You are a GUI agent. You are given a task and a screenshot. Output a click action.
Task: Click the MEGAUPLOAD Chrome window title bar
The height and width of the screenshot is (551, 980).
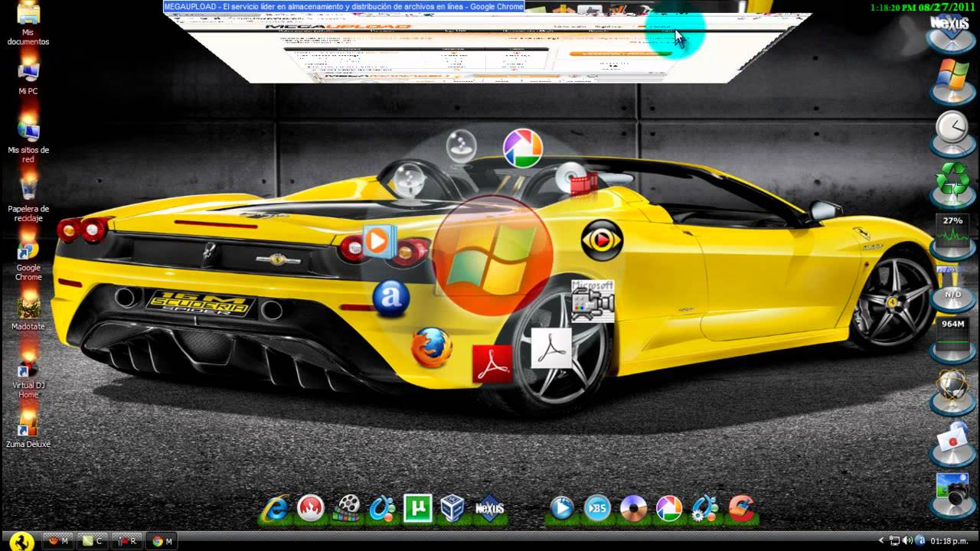[x=344, y=6]
